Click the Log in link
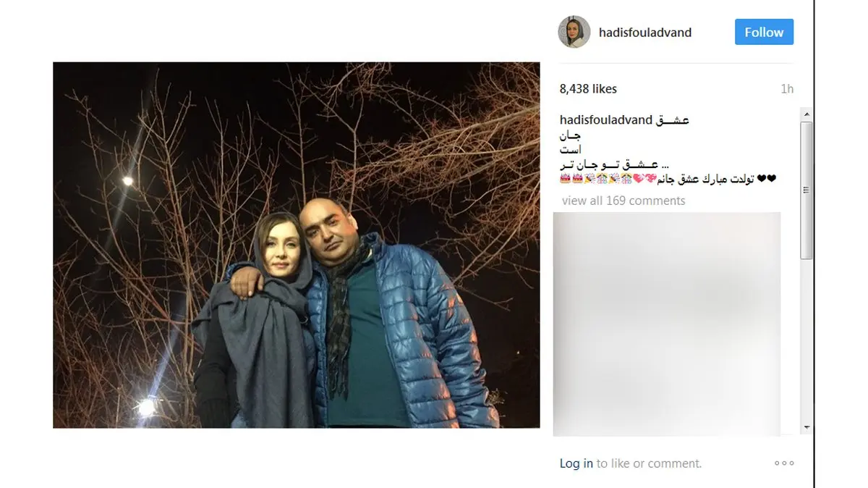This screenshot has width=868, height=488. (x=576, y=463)
